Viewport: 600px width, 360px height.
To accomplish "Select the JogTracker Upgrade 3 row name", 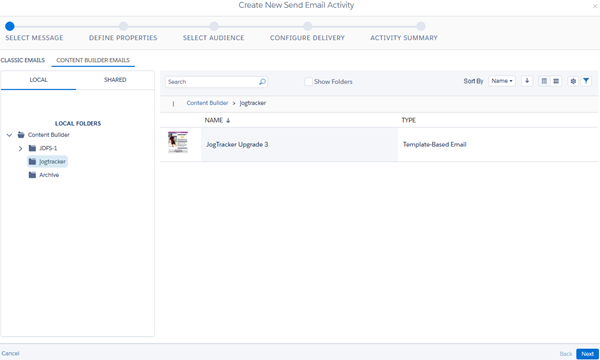I will pos(237,144).
